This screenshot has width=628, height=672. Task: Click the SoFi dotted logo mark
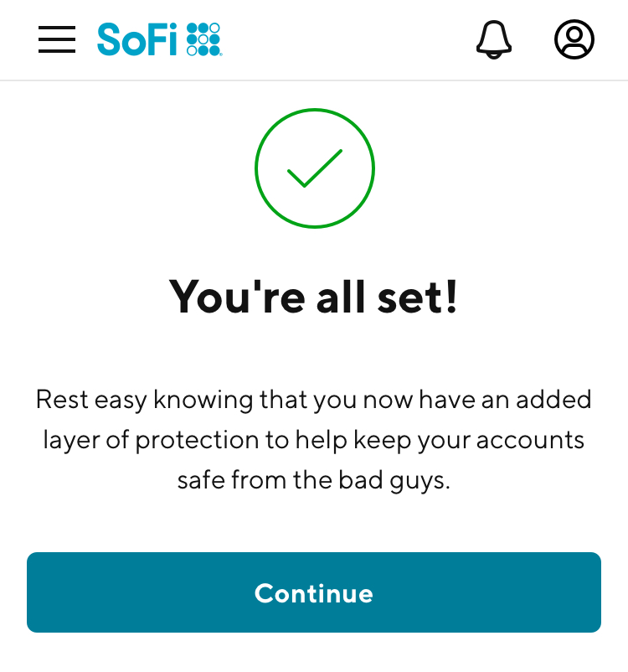(203, 37)
